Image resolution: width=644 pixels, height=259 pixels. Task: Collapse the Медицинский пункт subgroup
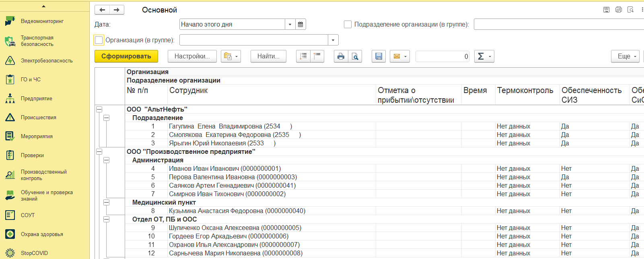[x=106, y=203]
